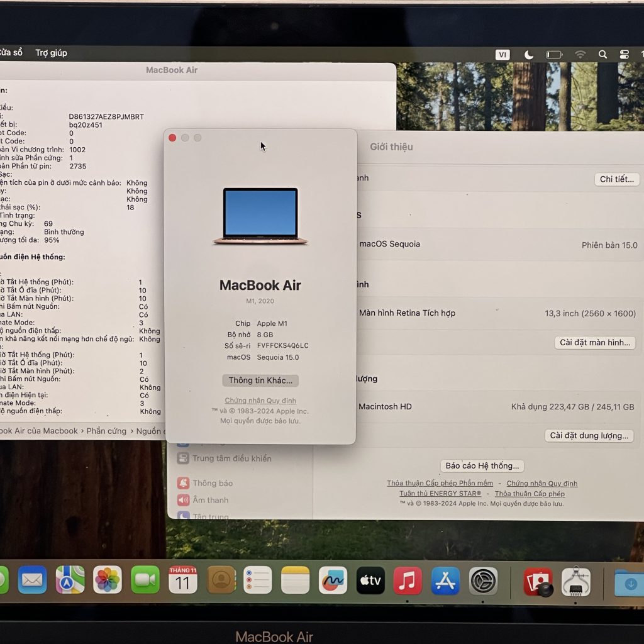
Task: Click the Thông tin Khác... button
Action: 260,380
